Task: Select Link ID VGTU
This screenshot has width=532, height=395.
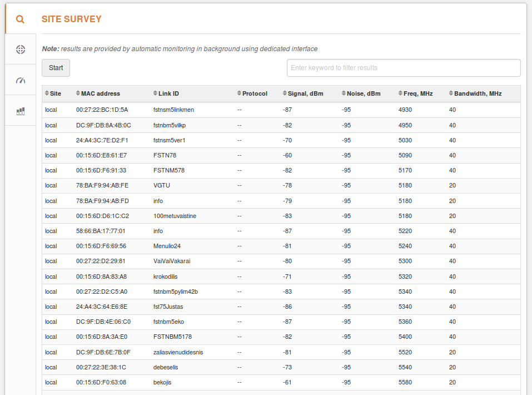Action: 162,185
